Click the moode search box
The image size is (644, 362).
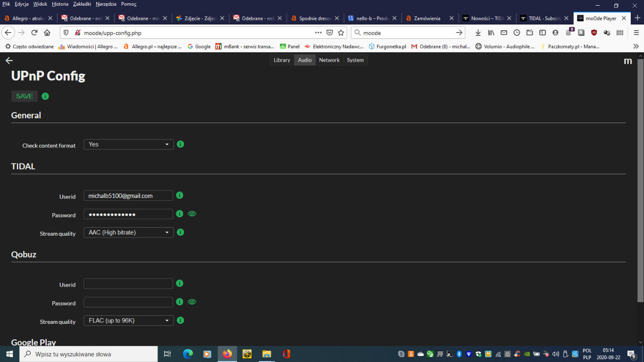408,33
